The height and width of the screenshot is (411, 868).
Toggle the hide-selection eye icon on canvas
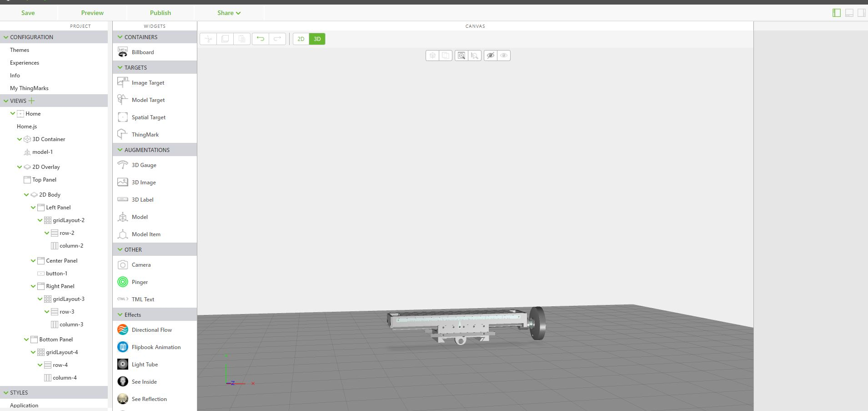pyautogui.click(x=491, y=56)
